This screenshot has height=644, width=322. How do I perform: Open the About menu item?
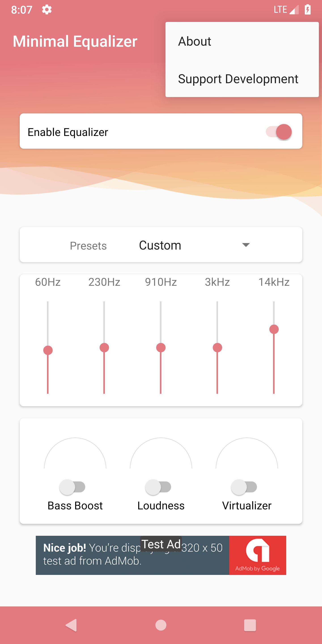tap(195, 41)
